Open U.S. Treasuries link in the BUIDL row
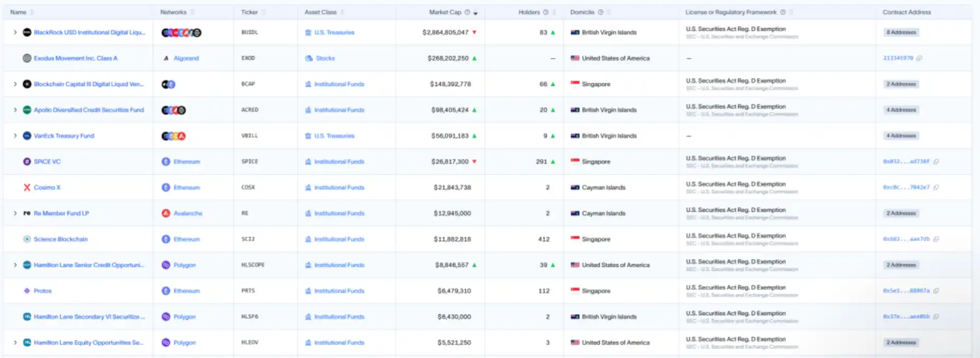Screen dimensions: 980x358 pyautogui.click(x=334, y=32)
